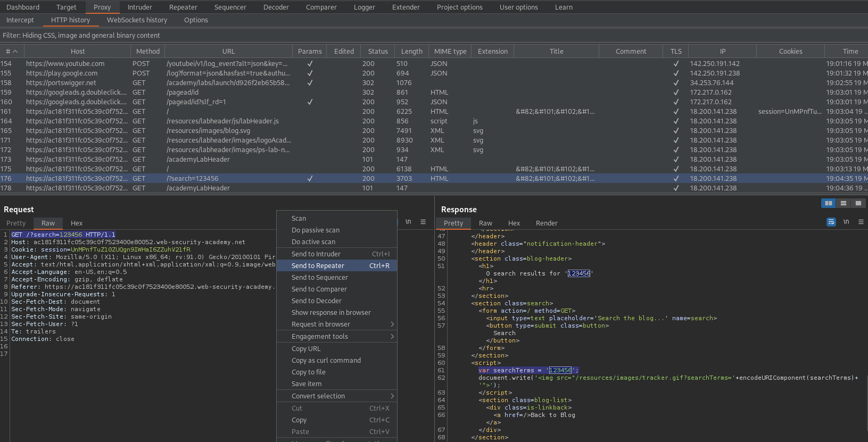Switch to top-bottom layout view

click(x=843, y=203)
